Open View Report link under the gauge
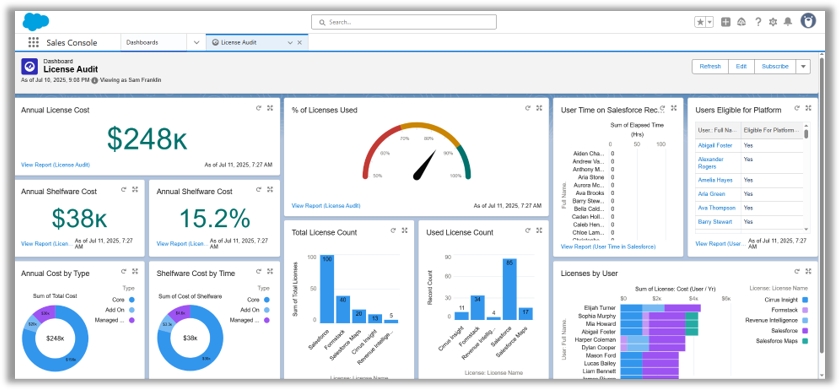840x390 pixels. [326, 206]
